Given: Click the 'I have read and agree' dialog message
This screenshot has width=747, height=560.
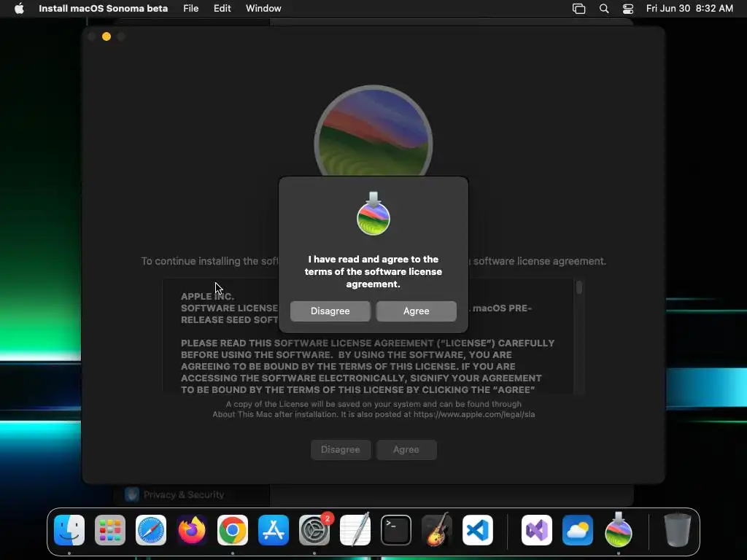Looking at the screenshot, I should [373, 271].
